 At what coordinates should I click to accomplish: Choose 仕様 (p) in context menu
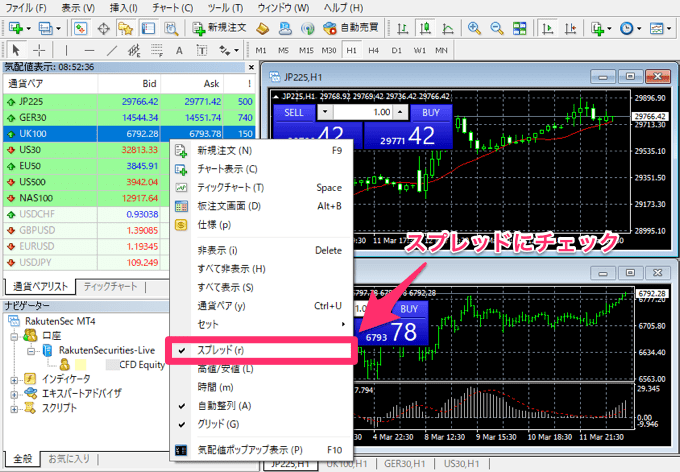pyautogui.click(x=262, y=224)
